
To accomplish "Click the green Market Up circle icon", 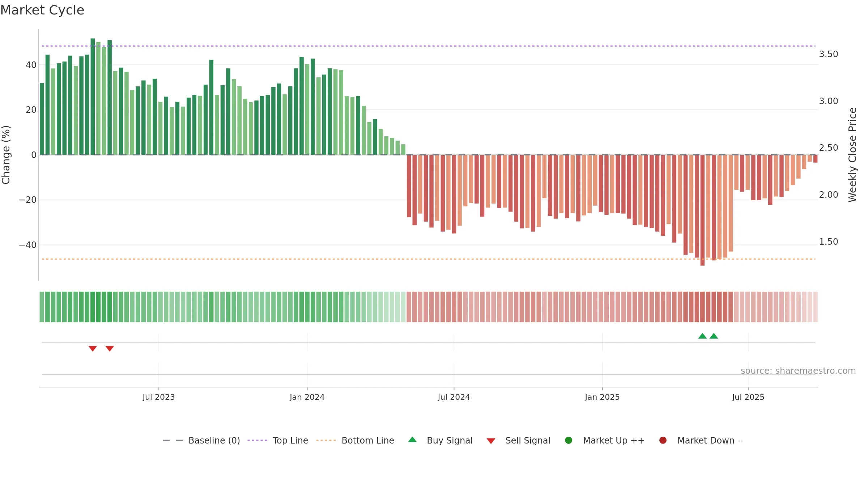I will (569, 440).
